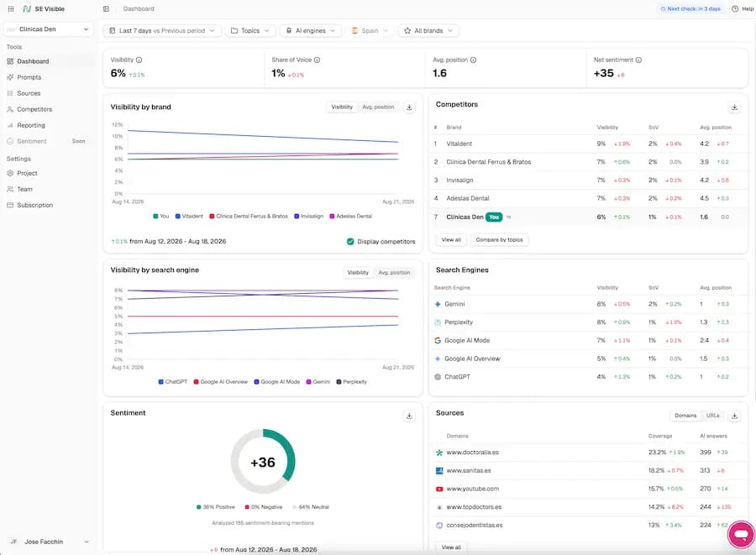The width and height of the screenshot is (756, 555).
Task: Open the AI engines filter dropdown
Action: pos(311,30)
